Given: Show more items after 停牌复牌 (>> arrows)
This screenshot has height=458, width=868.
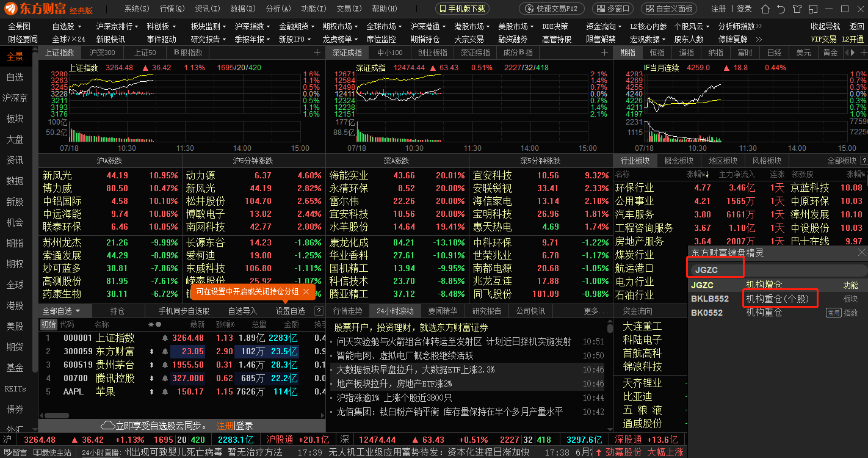Looking at the screenshot, I should click(x=759, y=39).
